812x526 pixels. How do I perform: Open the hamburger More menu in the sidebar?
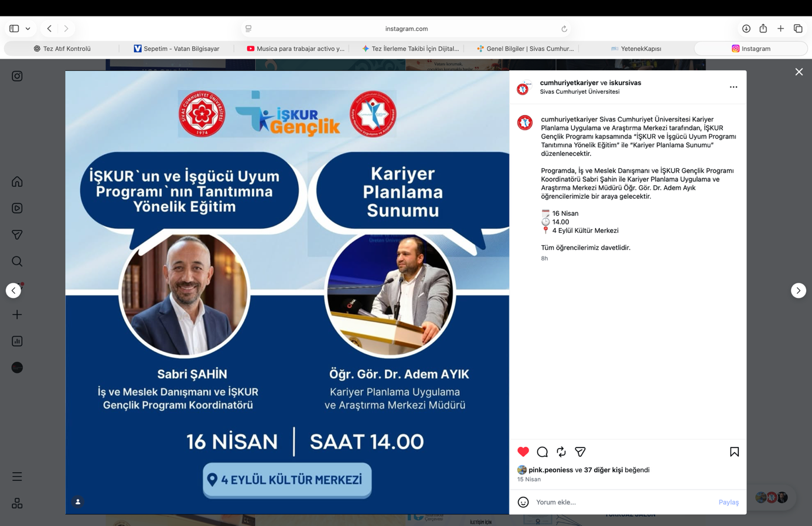[x=17, y=477]
